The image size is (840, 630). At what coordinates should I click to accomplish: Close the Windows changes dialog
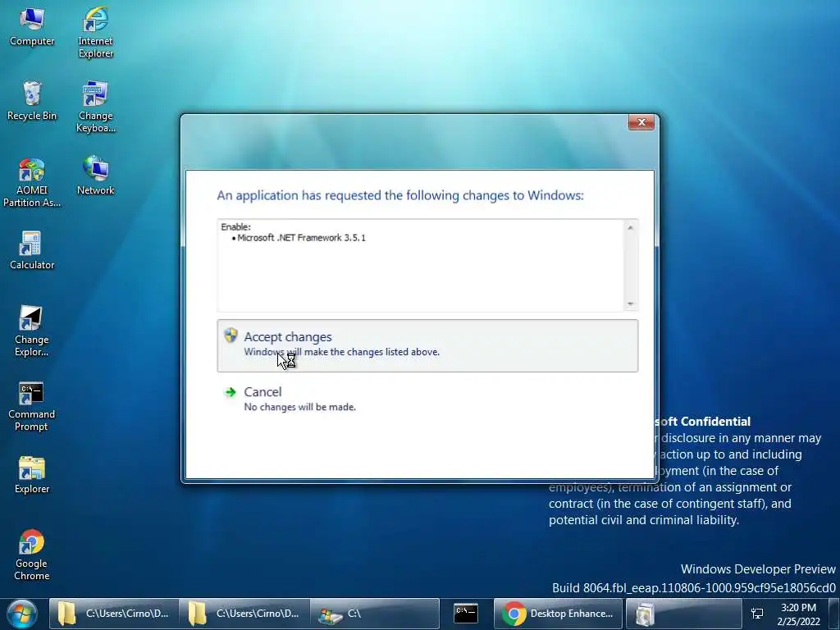pos(641,122)
